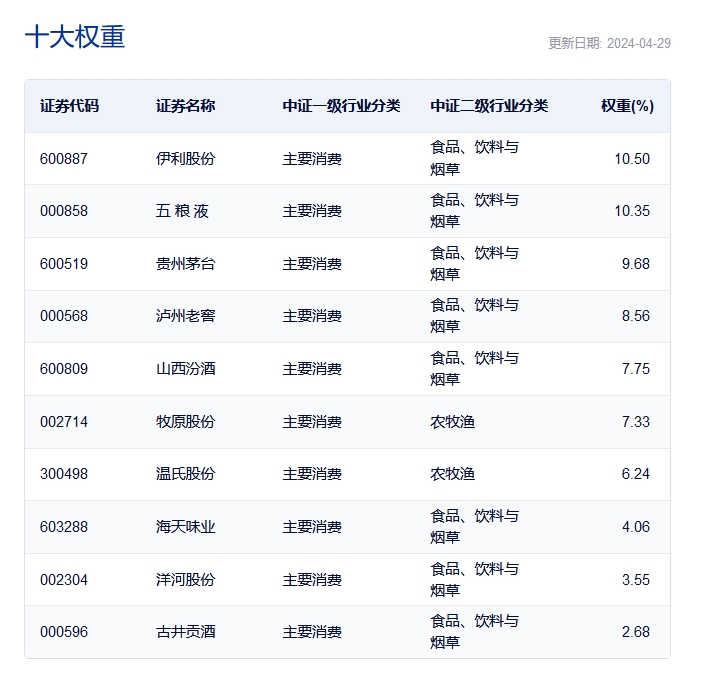Click 食品、饮料与烟草 in the 洋河股份 row
The image size is (712, 681).
click(475, 580)
